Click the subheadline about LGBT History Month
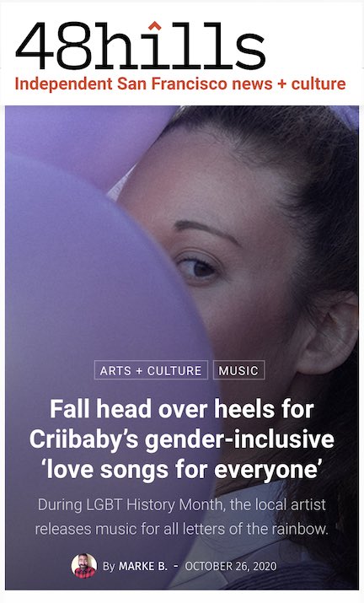This screenshot has height=603, width=364. [x=181, y=516]
